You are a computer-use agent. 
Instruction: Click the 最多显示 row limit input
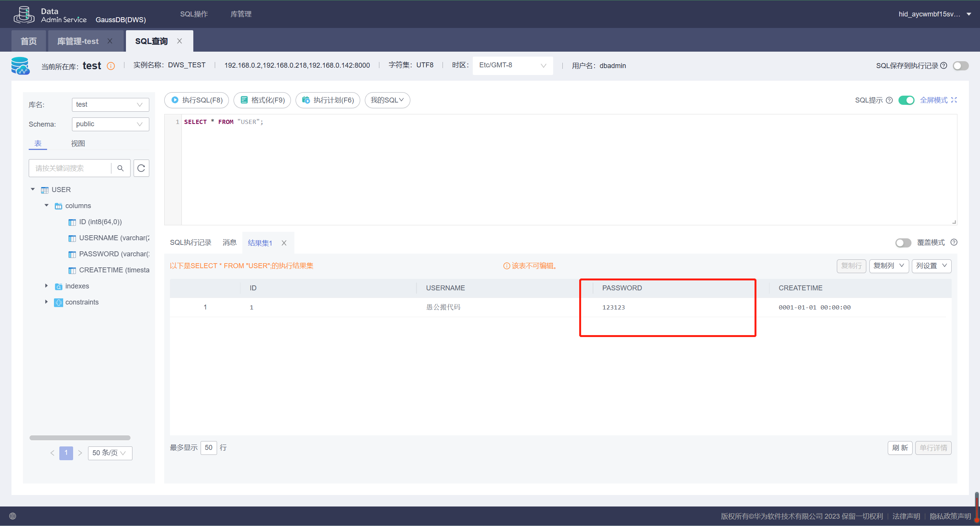click(209, 448)
